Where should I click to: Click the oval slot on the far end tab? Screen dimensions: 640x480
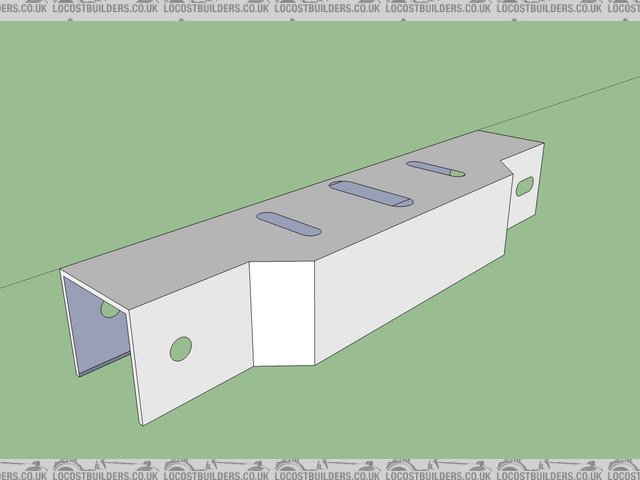[525, 185]
